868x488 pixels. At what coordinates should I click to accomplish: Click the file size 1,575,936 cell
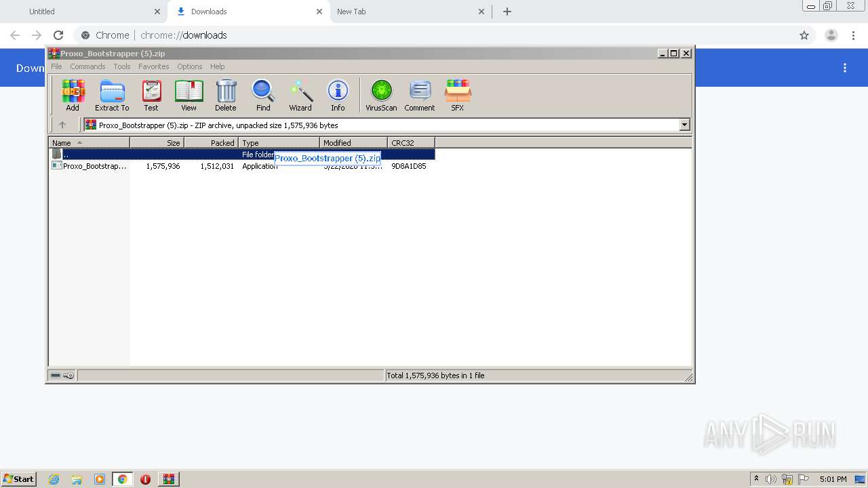163,166
